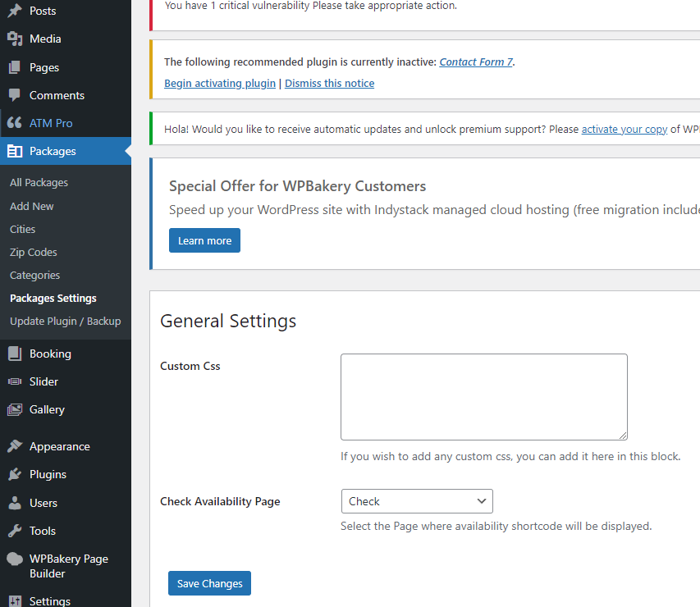Click Dismiss this notice link
700x607 pixels.
pos(329,84)
